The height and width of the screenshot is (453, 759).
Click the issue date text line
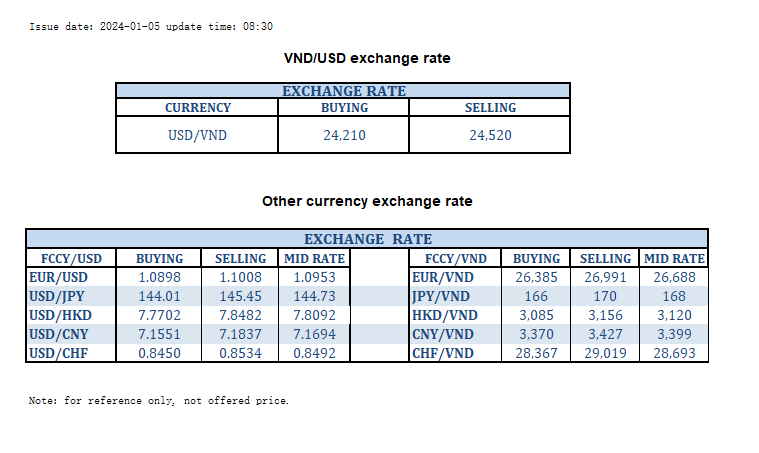[x=152, y=27]
